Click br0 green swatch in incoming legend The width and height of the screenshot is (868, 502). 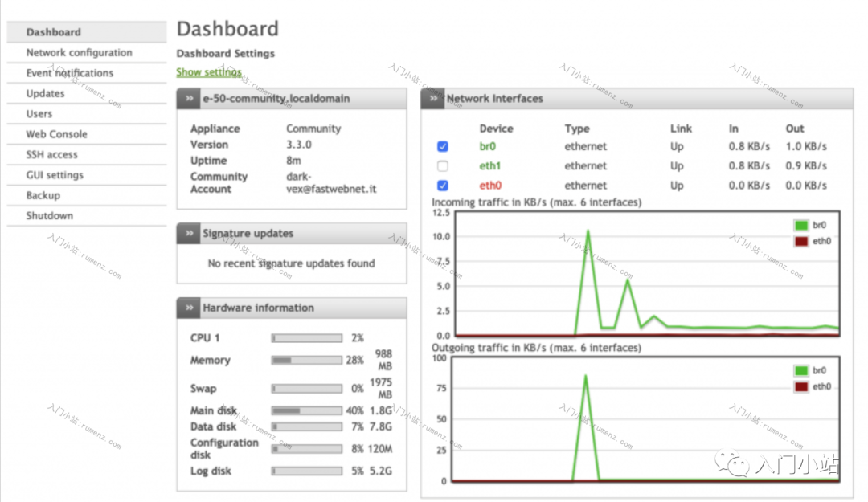click(x=801, y=225)
